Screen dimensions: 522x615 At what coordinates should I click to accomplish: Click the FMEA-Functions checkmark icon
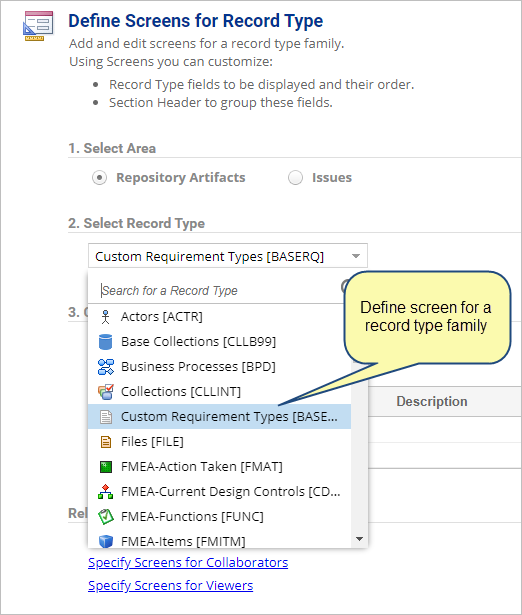pyautogui.click(x=105, y=517)
